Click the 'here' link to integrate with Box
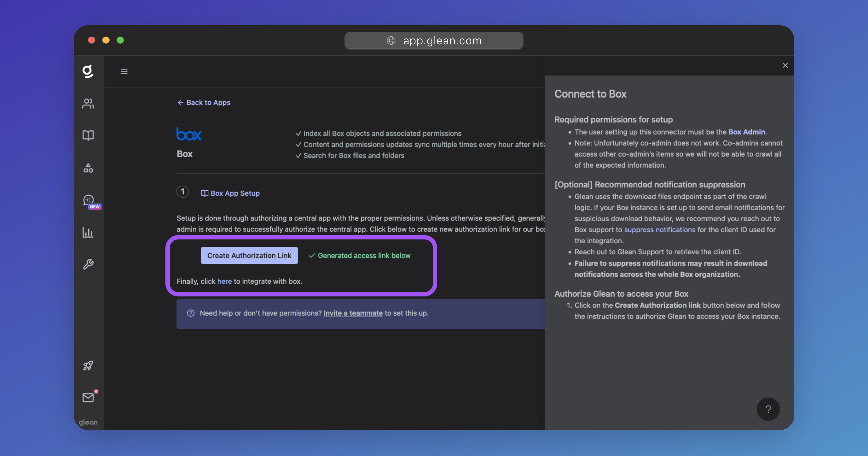 pos(225,281)
